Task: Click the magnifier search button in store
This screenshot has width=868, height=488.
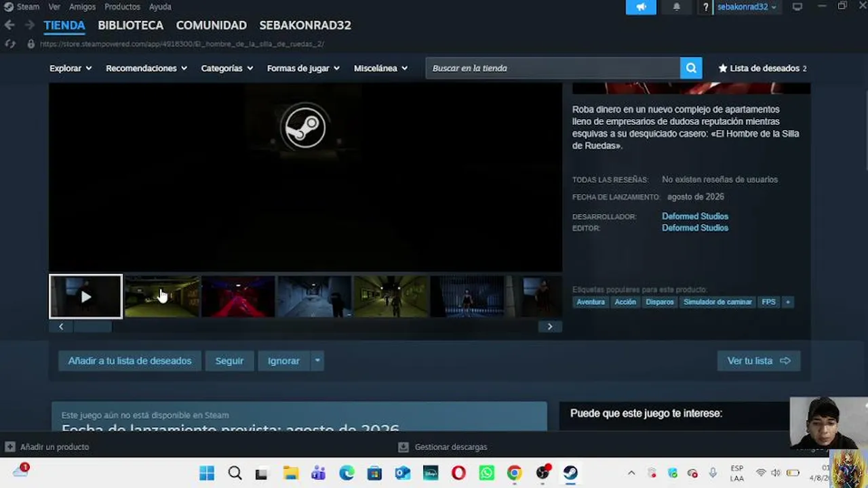Action: click(691, 68)
